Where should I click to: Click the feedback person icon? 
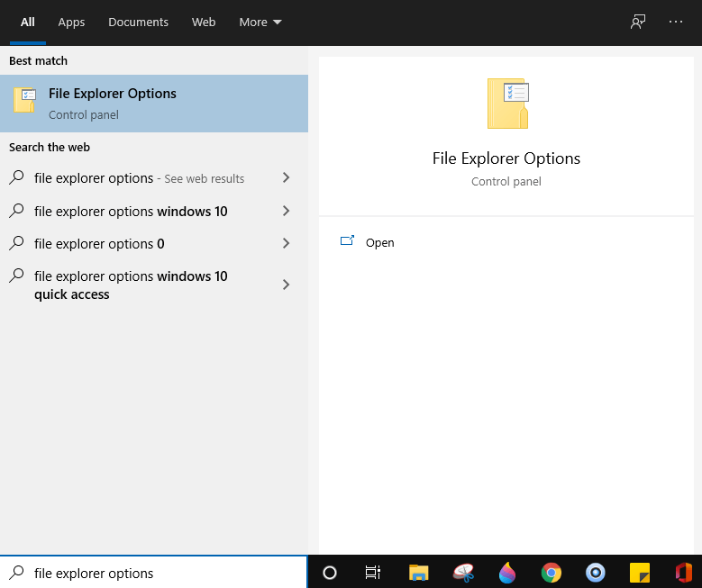pyautogui.click(x=638, y=22)
